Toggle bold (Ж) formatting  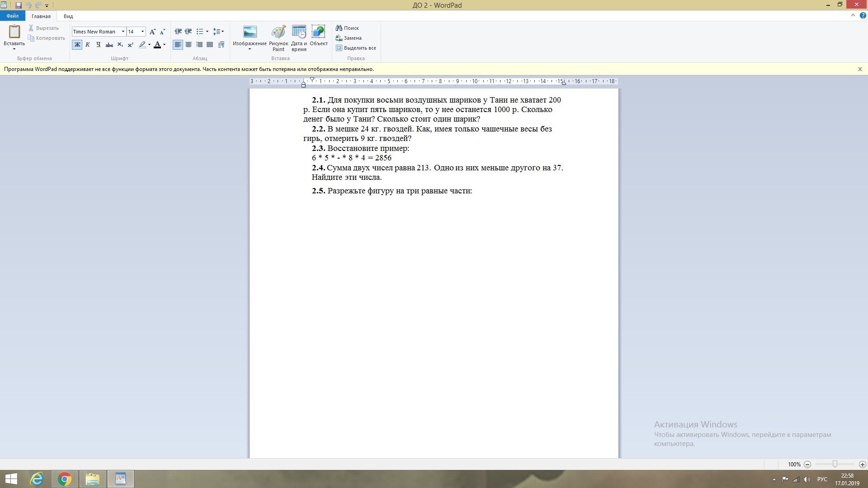coord(77,45)
